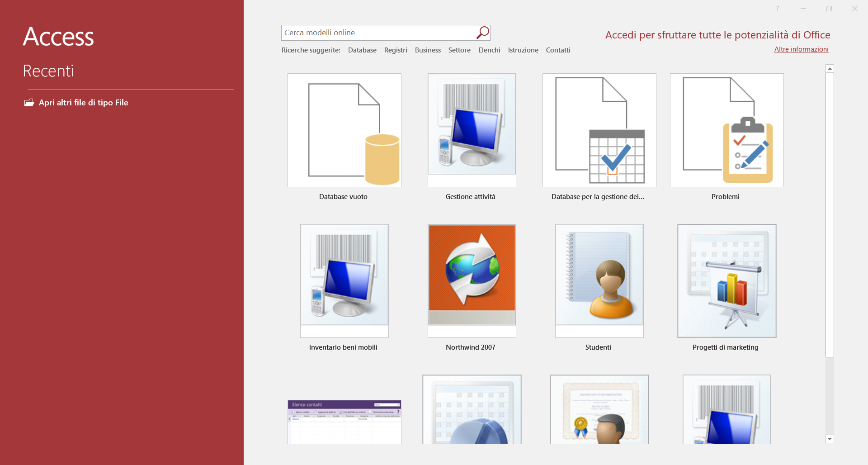Click the scrollbar up arrow

[x=830, y=69]
